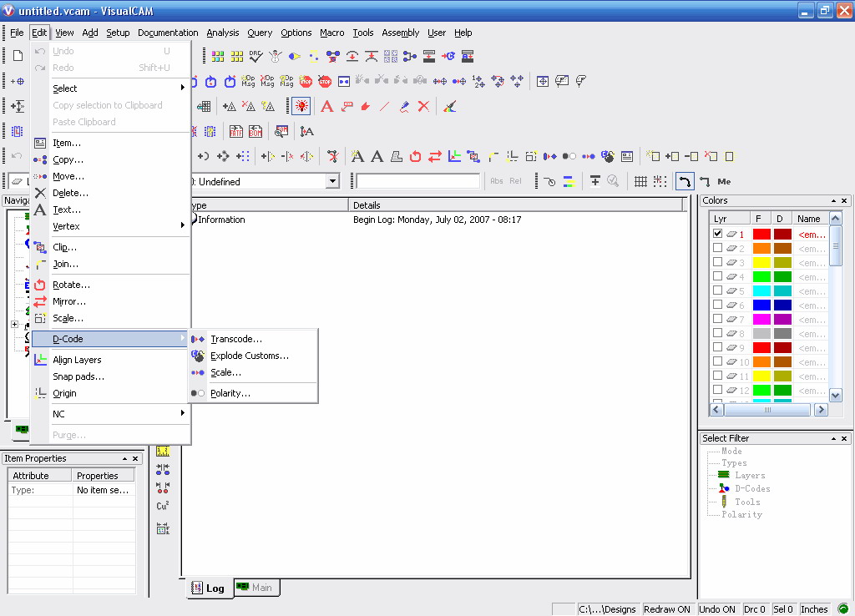Click the BOM toolbar icon
The image size is (855, 616).
[255, 131]
